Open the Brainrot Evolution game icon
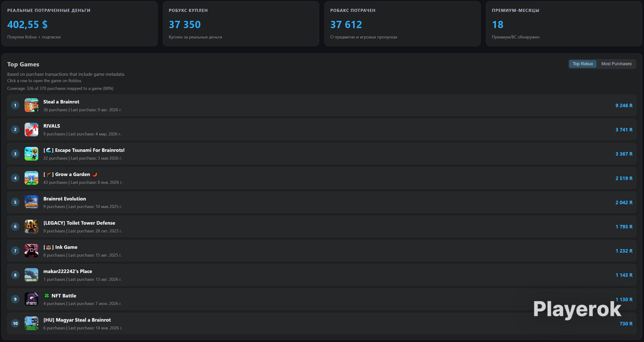This screenshot has height=342, width=644. point(31,202)
